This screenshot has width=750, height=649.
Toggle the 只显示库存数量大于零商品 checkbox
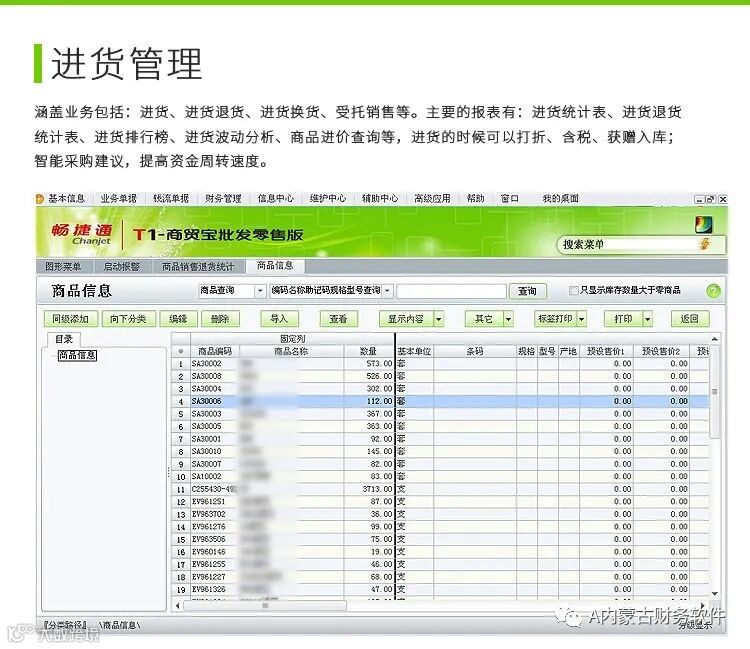click(x=574, y=290)
